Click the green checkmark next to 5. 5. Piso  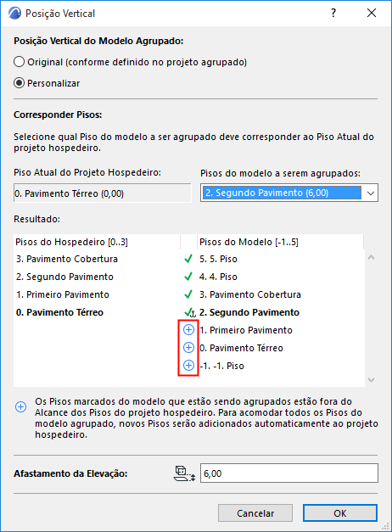click(x=188, y=259)
